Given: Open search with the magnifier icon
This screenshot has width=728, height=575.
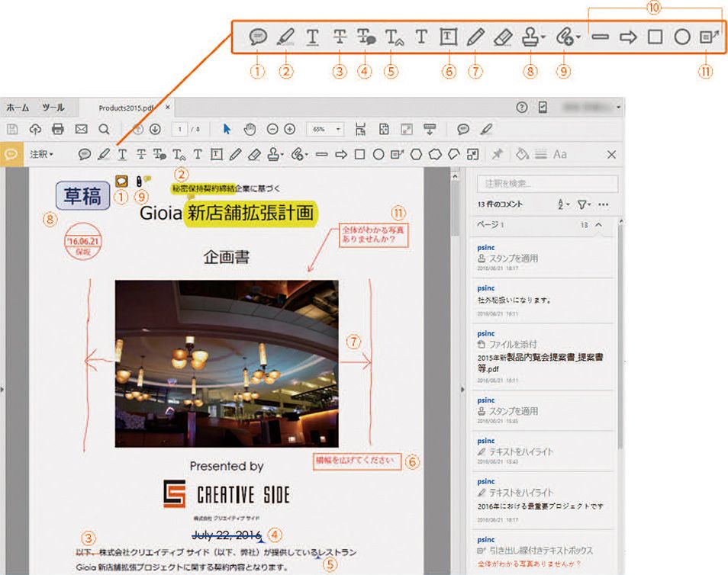Looking at the screenshot, I should point(105,129).
